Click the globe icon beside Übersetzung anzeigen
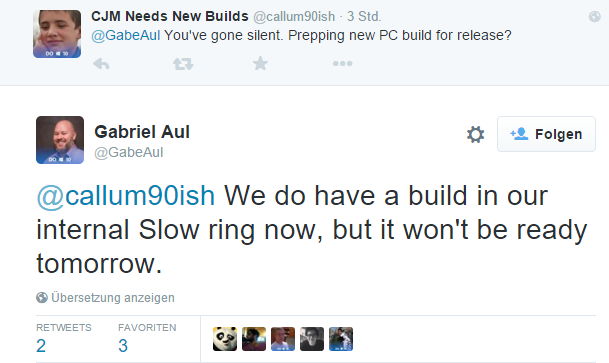The height and width of the screenshot is (363, 609). coord(42,298)
